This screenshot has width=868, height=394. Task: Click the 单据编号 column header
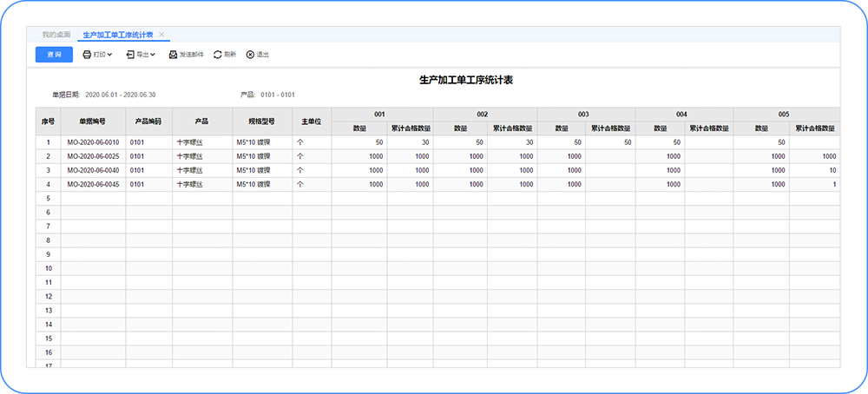(x=92, y=121)
